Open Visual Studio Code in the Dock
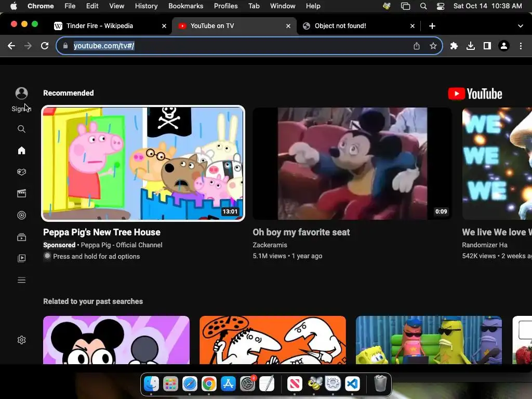 click(352, 384)
